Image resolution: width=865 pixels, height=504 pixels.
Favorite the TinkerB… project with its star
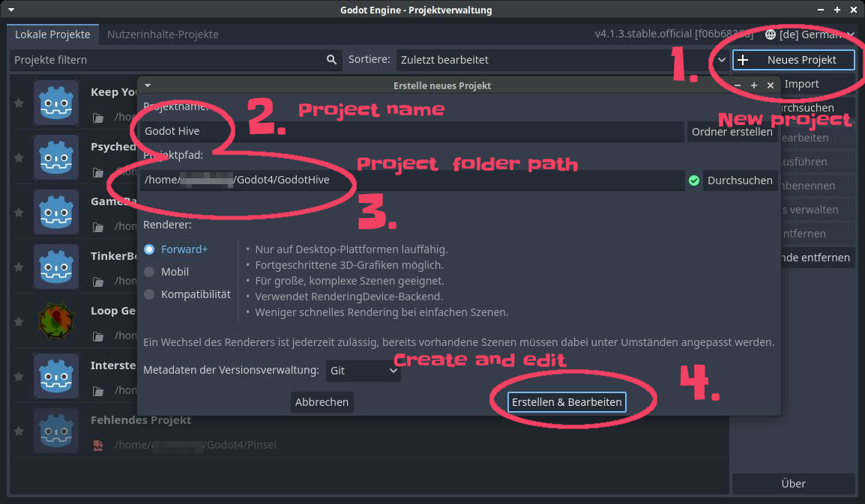click(19, 267)
